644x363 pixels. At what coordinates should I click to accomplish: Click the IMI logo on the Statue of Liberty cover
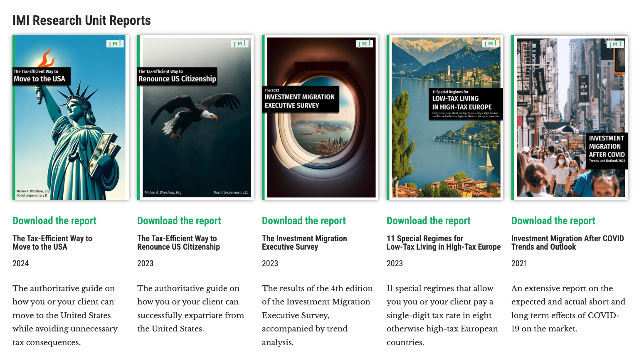[115, 44]
